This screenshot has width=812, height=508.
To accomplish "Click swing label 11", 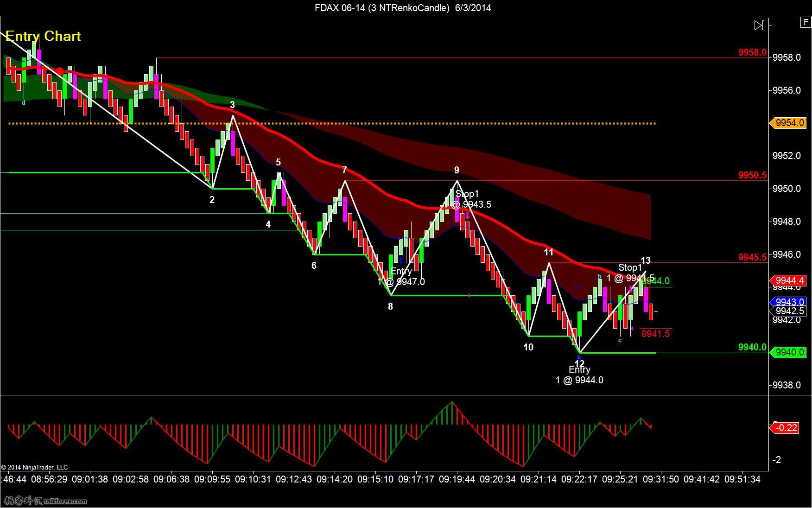I will coord(549,253).
